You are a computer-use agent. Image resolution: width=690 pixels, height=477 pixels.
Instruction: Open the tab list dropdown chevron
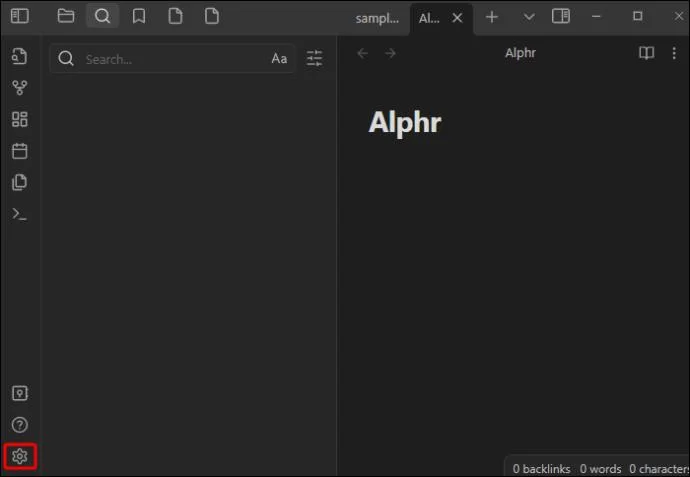point(529,17)
